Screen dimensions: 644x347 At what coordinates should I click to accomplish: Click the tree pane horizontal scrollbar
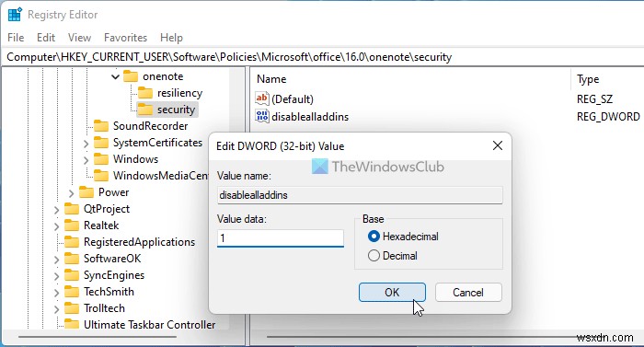pos(98,337)
